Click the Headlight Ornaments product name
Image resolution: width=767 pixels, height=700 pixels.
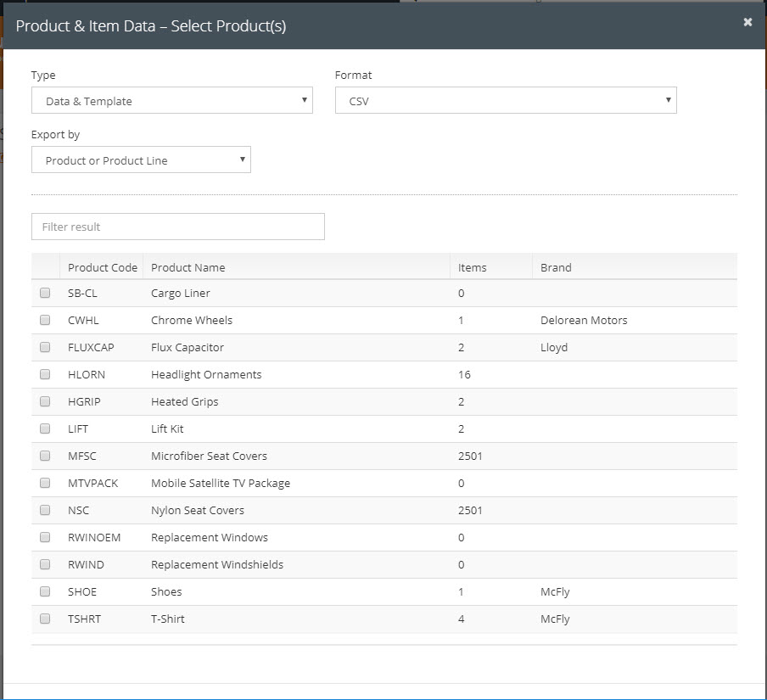[x=206, y=374]
